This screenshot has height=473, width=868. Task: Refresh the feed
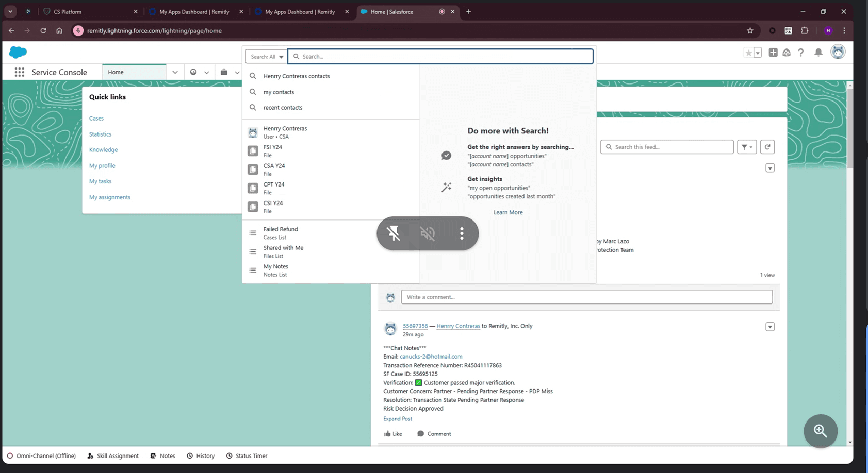click(x=767, y=147)
